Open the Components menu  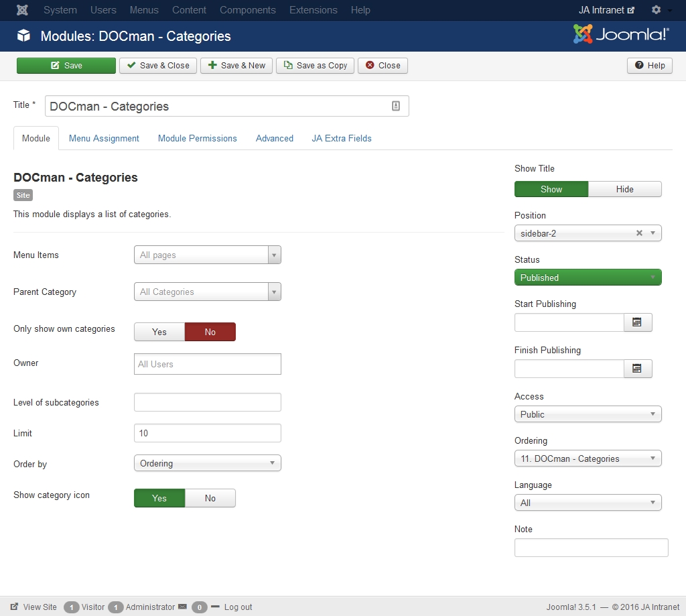pos(248,10)
